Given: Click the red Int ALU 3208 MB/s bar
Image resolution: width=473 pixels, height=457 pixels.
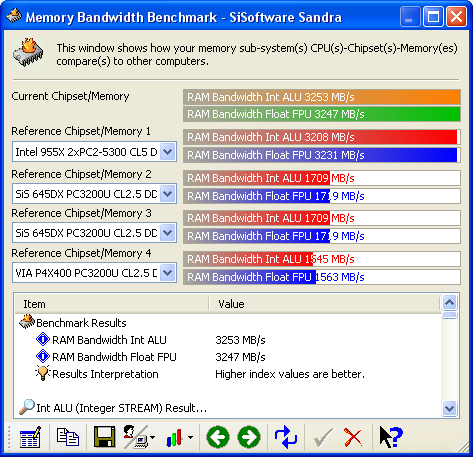Looking at the screenshot, I should [x=322, y=137].
